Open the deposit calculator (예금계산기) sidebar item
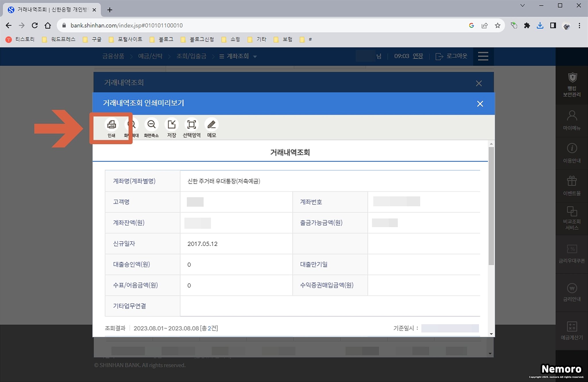Viewport: 588px width, 382px height. 572,331
